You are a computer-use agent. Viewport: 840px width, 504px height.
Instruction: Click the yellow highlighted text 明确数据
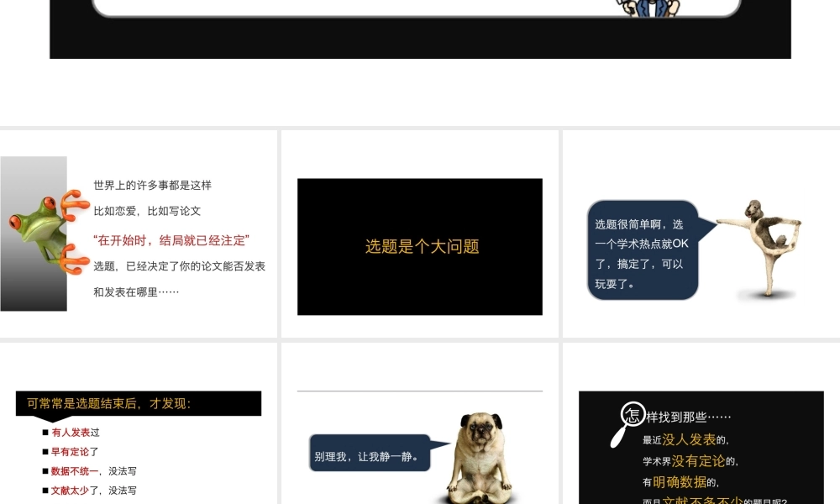point(680,481)
